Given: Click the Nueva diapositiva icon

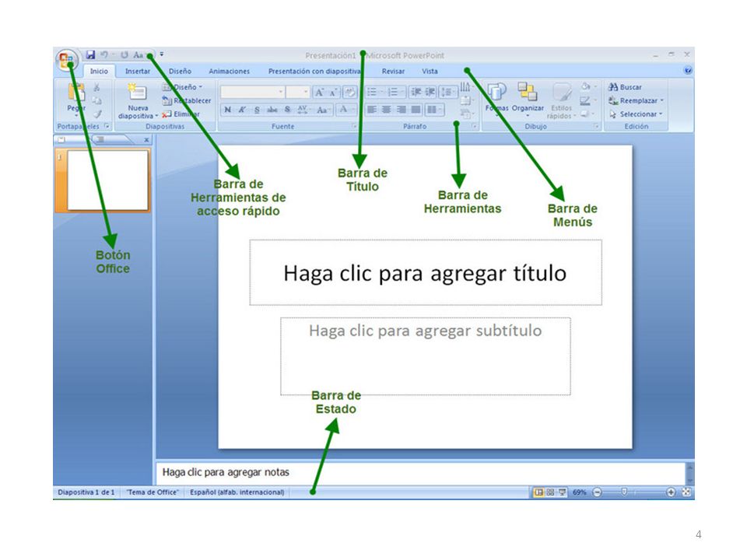Looking at the screenshot, I should pos(137,93).
